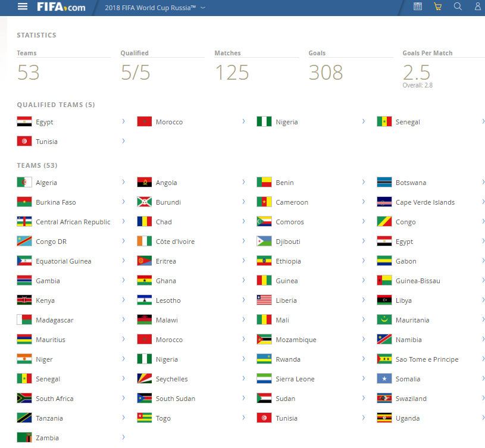Open the shopping cart icon
The height and width of the screenshot is (448, 485).
click(437, 7)
